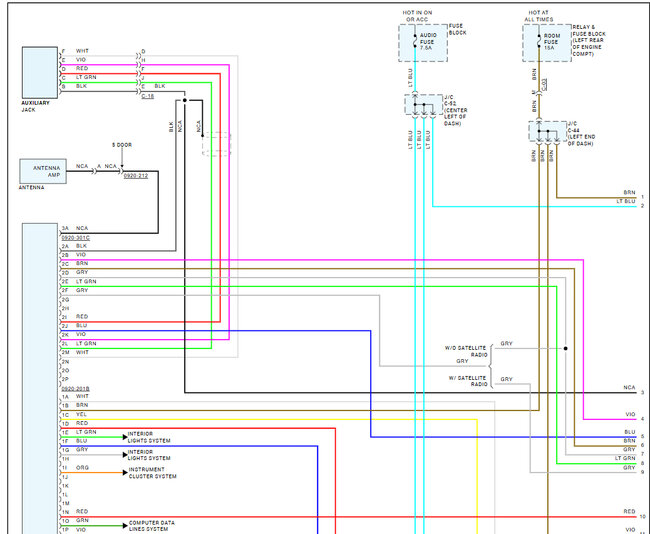
Task: Click the W/O Satellite Radio label
Action: tap(465, 351)
